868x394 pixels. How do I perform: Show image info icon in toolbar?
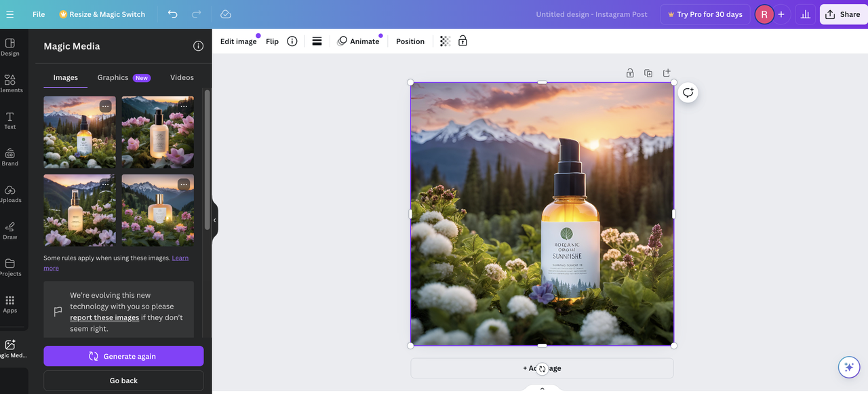(292, 41)
